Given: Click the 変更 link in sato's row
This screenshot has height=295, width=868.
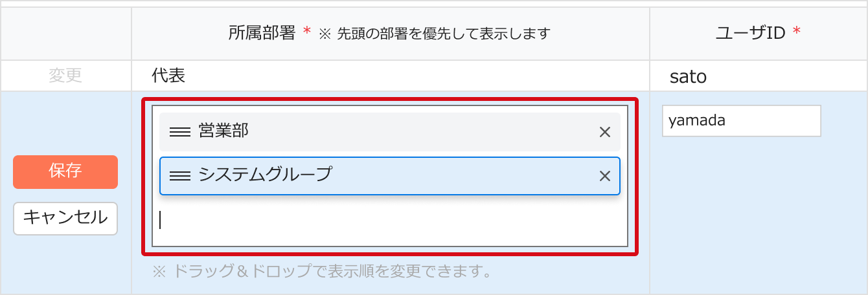Looking at the screenshot, I should pyautogui.click(x=65, y=76).
